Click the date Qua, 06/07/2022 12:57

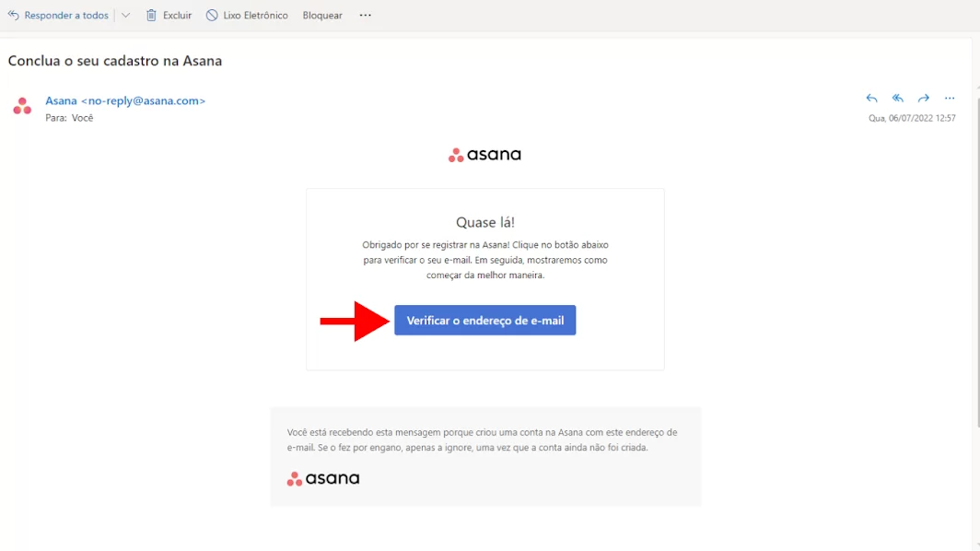pyautogui.click(x=912, y=118)
